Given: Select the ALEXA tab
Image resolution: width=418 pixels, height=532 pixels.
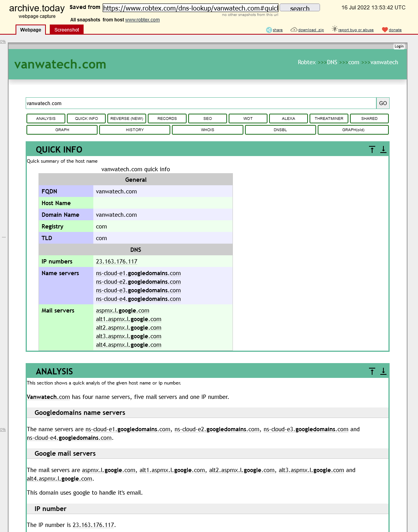Looking at the screenshot, I should tap(289, 118).
